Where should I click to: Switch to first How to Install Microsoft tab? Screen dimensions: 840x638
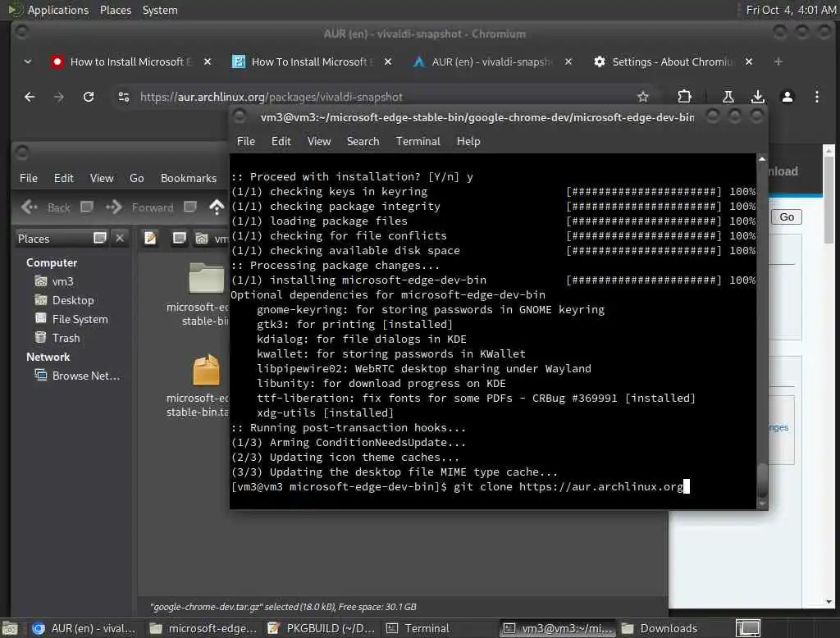[130, 62]
